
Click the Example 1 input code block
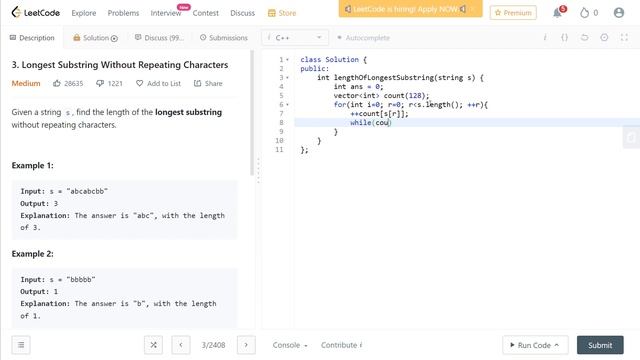124,209
